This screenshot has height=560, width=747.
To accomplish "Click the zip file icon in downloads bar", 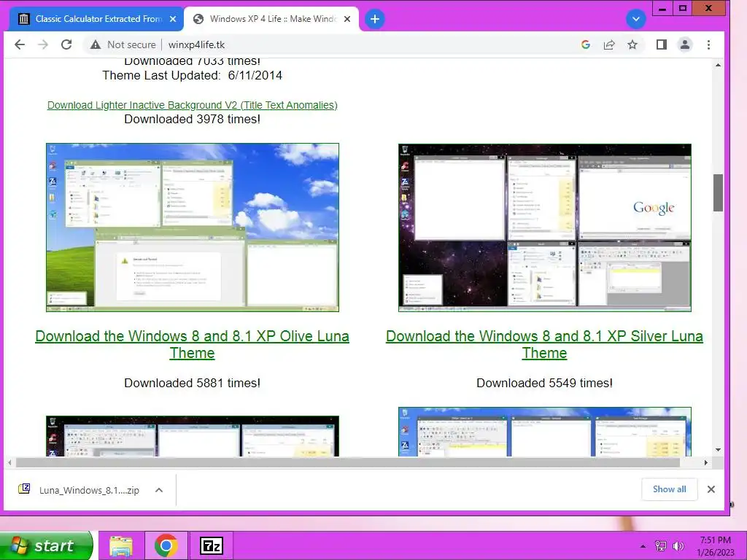I will click(24, 489).
